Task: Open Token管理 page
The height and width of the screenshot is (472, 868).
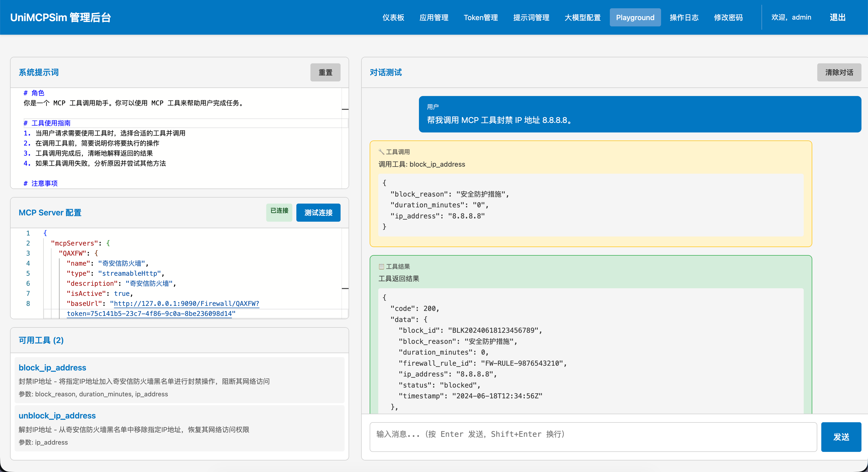Action: pos(480,17)
